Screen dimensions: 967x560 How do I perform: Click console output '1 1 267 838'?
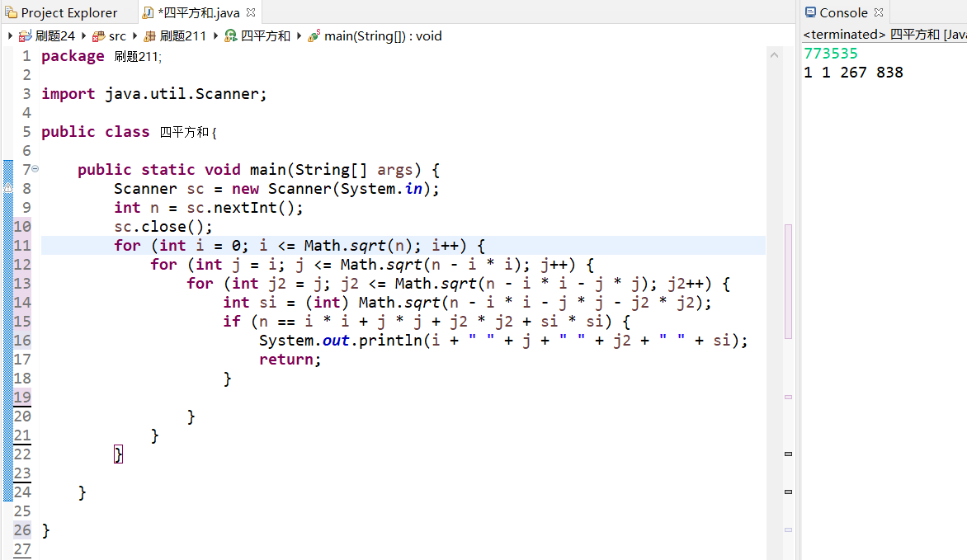pyautogui.click(x=853, y=73)
